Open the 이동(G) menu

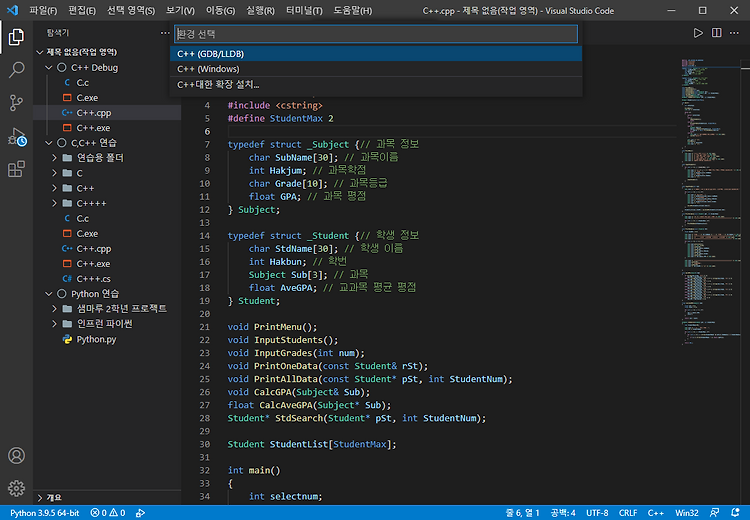pyautogui.click(x=220, y=11)
